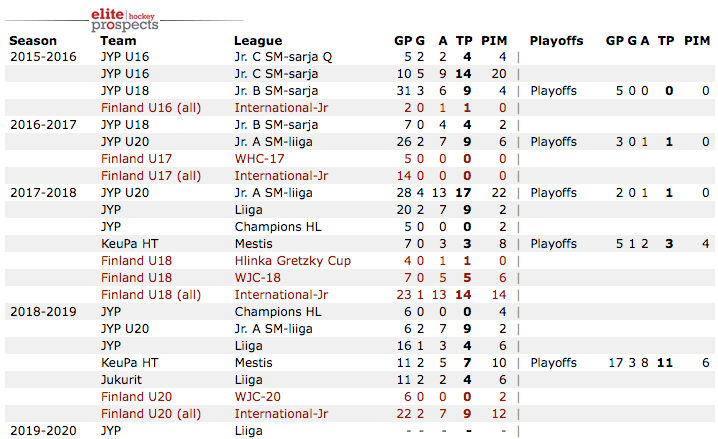Select the Finland U17 (all) team entry
718x439 pixels.
(x=149, y=175)
